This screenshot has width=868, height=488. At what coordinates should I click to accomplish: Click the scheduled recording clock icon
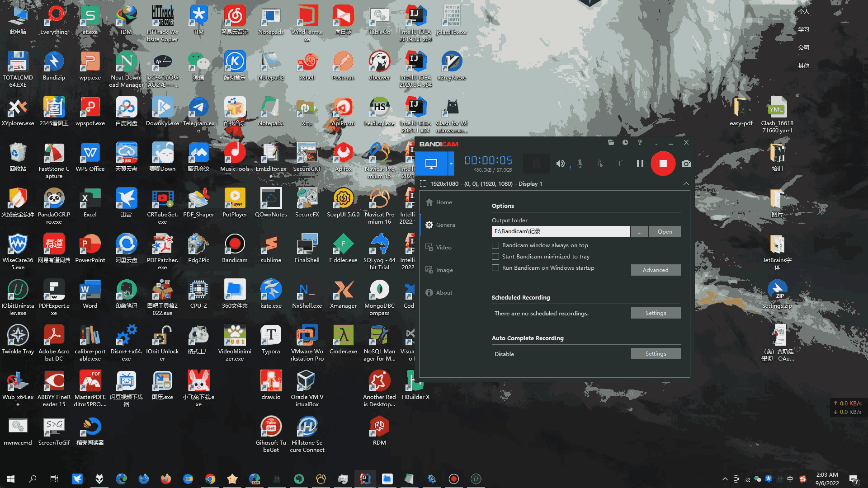(625, 142)
